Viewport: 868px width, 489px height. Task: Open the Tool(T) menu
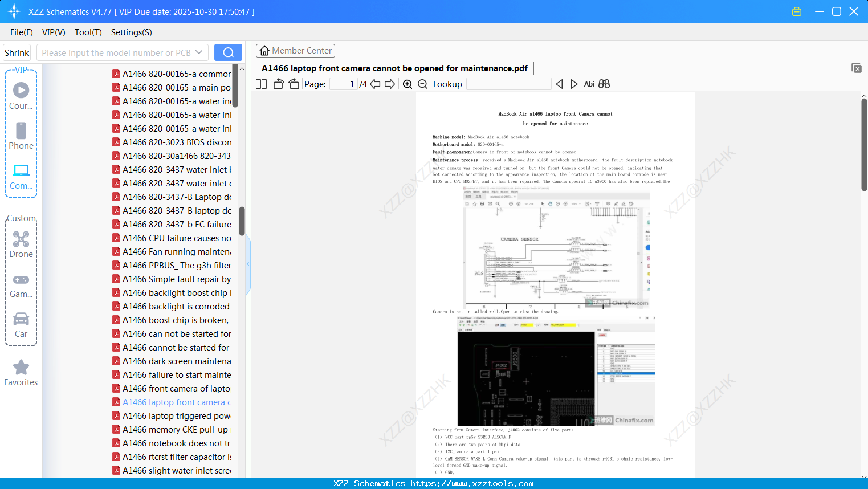coord(88,32)
